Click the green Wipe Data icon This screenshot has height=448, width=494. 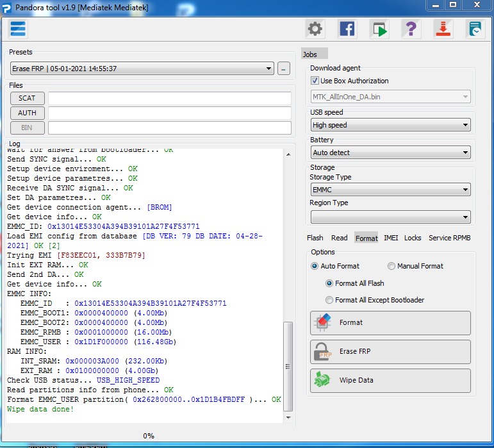coord(322,380)
